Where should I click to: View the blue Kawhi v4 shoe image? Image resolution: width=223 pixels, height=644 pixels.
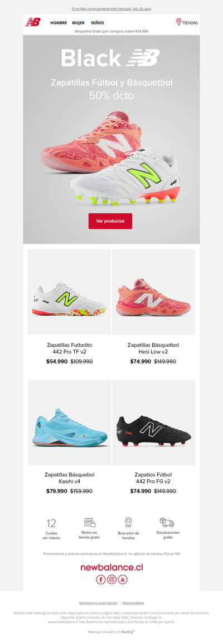pos(70,422)
